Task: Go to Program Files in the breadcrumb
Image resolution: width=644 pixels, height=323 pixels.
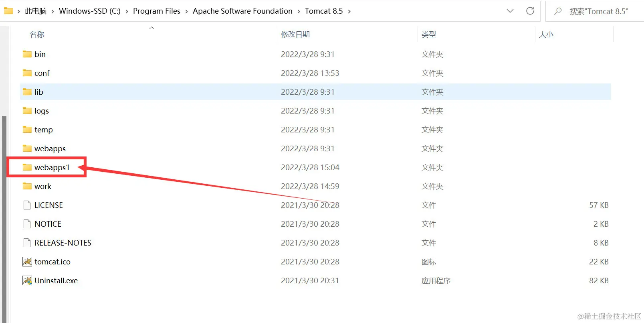Action: (157, 11)
